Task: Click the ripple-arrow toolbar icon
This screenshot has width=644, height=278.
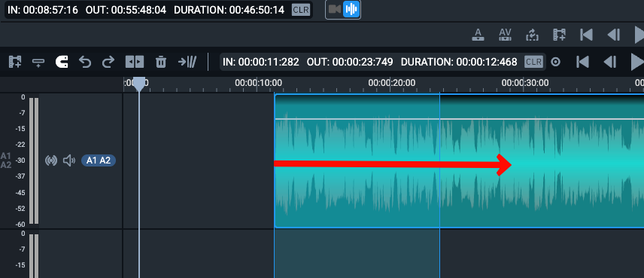Action: pos(187,62)
